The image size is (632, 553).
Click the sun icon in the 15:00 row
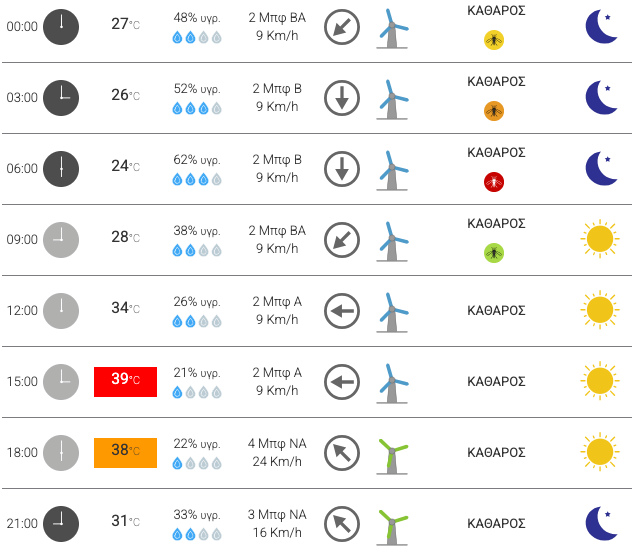[600, 380]
